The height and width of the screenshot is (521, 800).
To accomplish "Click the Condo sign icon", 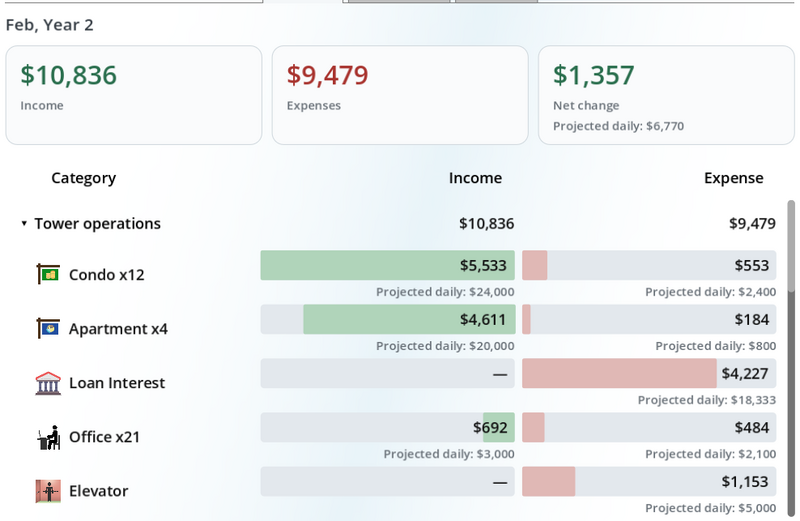I will tap(48, 274).
